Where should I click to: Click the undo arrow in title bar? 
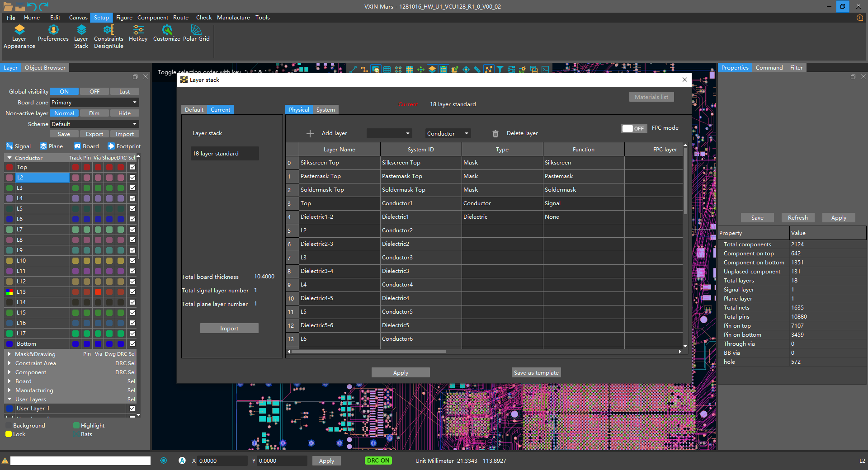coord(32,6)
